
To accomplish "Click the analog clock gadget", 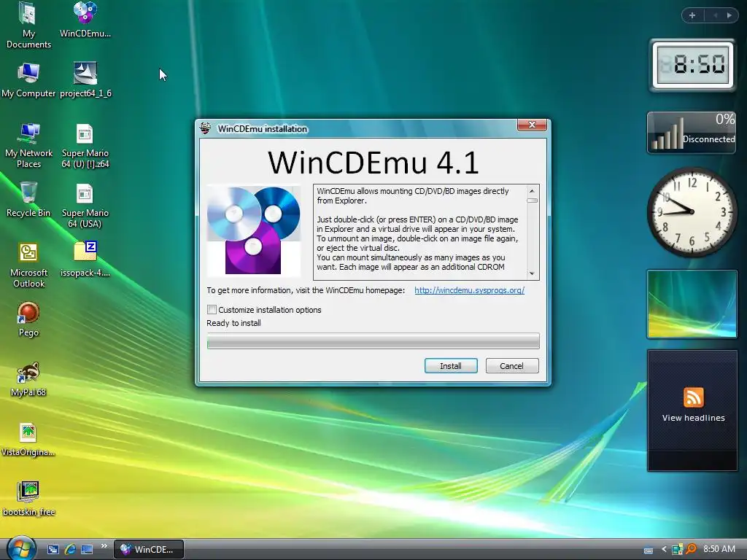I will tap(692, 211).
